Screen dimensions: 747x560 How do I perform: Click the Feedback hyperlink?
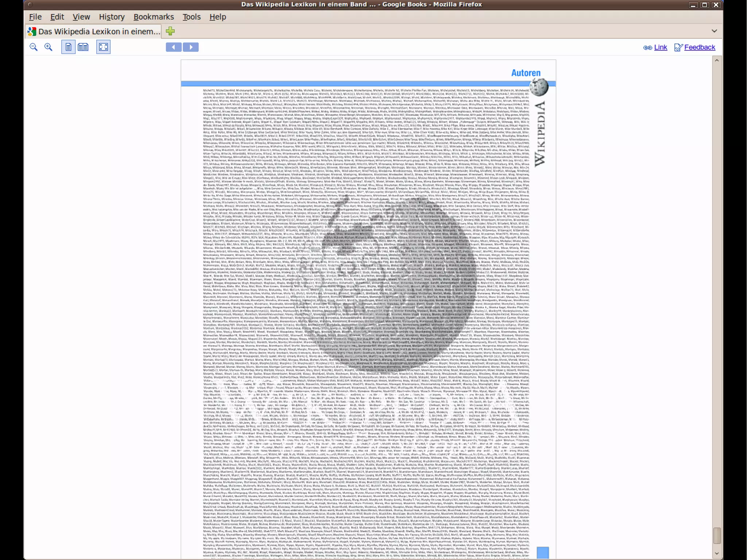pos(699,47)
